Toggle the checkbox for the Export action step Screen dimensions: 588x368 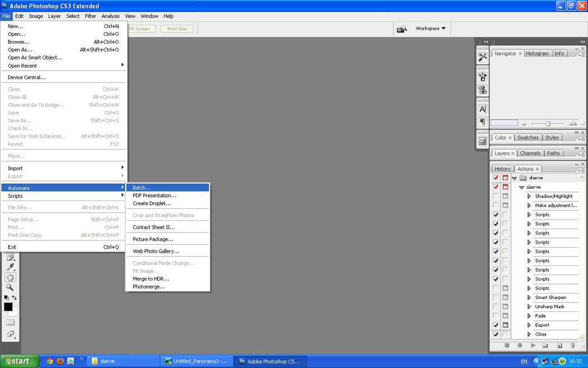(x=496, y=325)
